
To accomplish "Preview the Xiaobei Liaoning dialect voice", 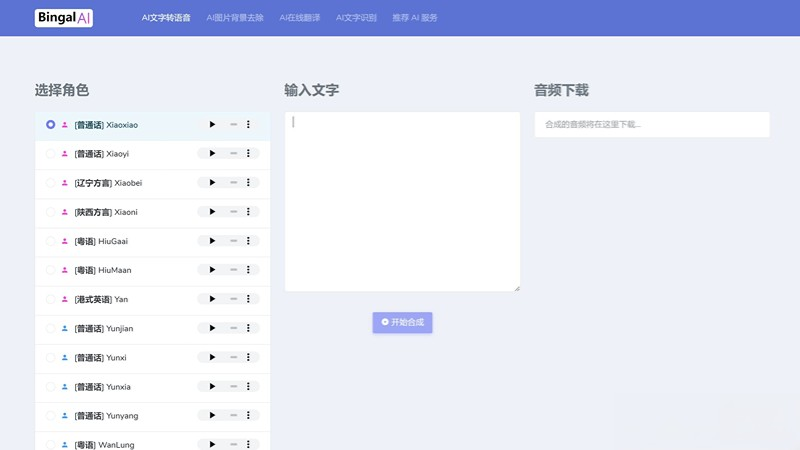I will (212, 183).
